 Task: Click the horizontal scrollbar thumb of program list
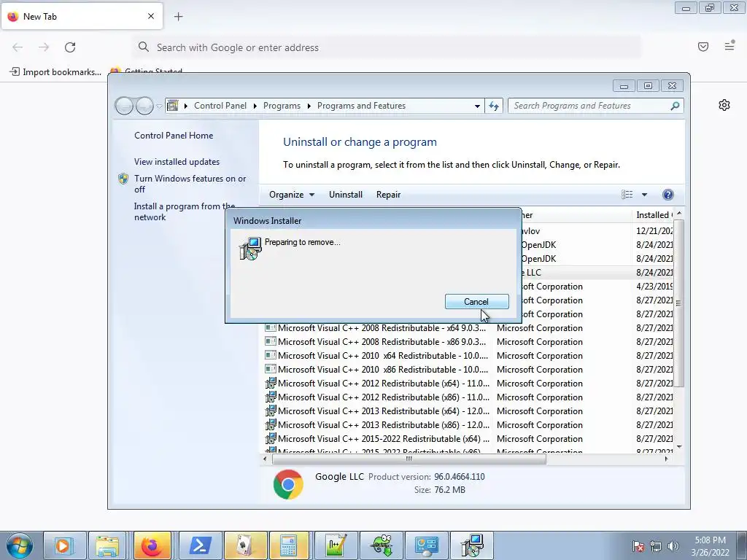[409, 459]
